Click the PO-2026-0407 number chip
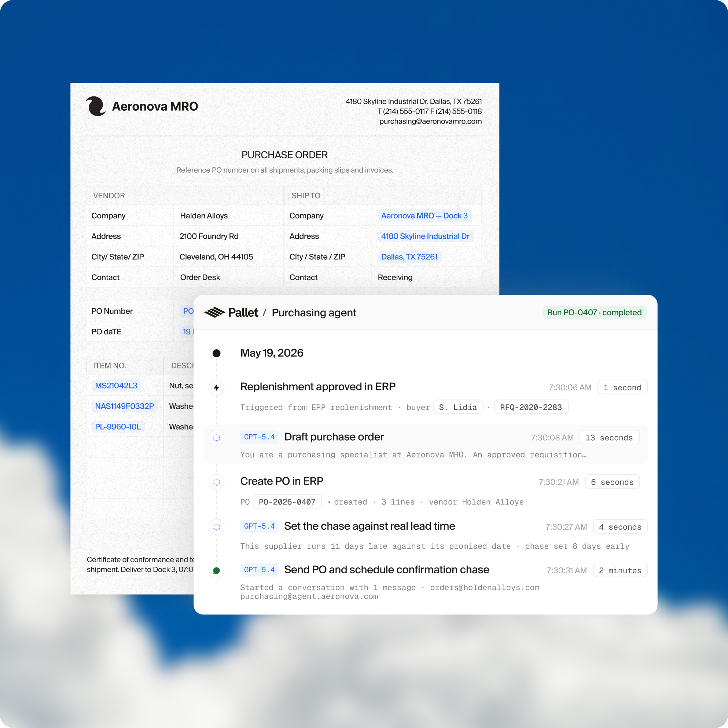The height and width of the screenshot is (728, 728). [x=287, y=501]
